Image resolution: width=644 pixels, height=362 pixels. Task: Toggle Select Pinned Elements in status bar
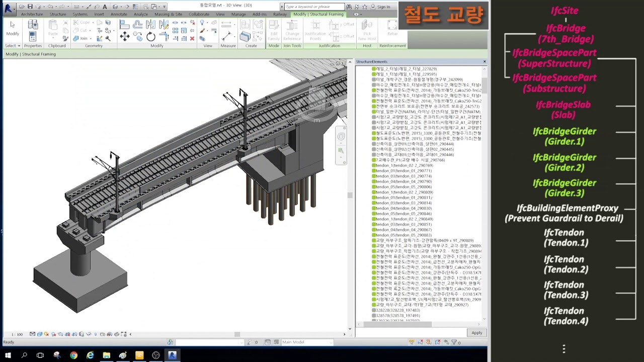coord(430,342)
